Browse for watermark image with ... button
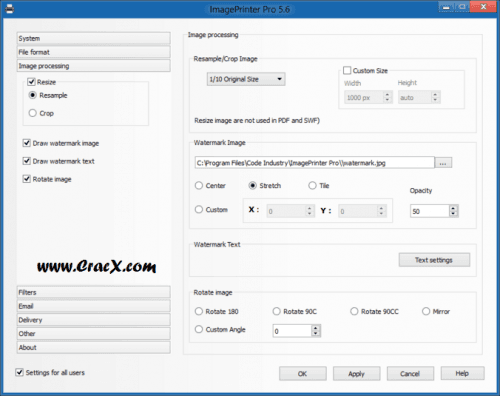 point(443,163)
